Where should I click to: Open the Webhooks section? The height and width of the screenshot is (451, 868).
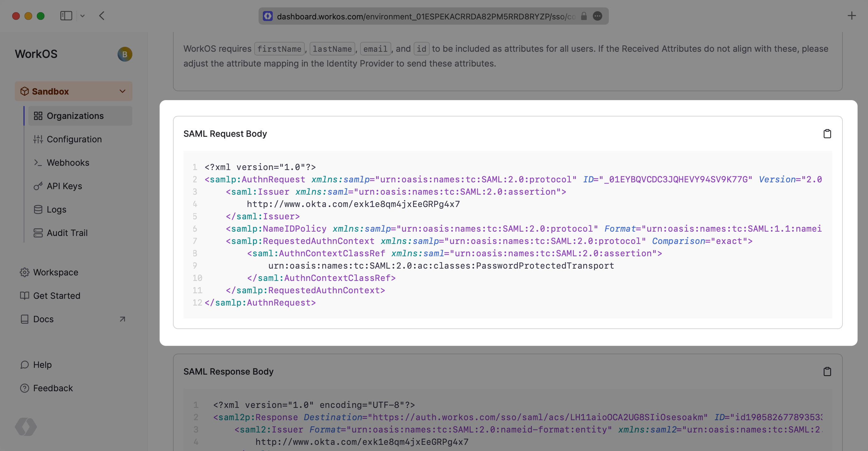(68, 163)
